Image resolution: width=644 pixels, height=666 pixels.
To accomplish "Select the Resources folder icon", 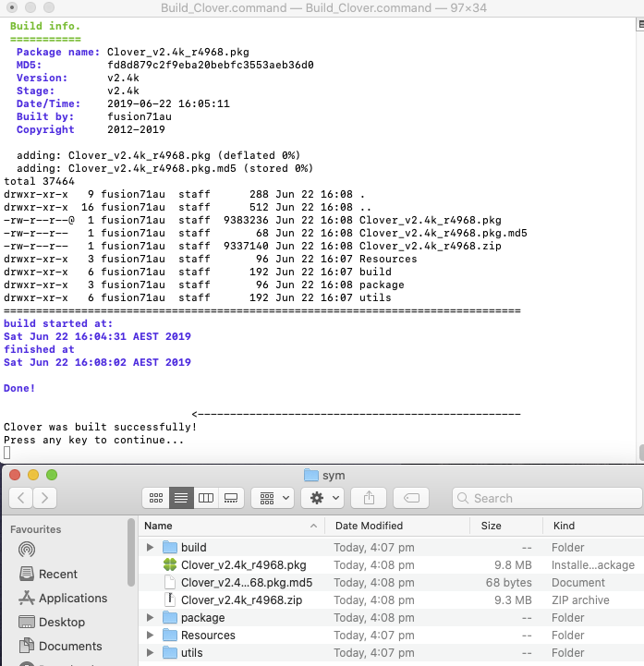I will coord(170,635).
